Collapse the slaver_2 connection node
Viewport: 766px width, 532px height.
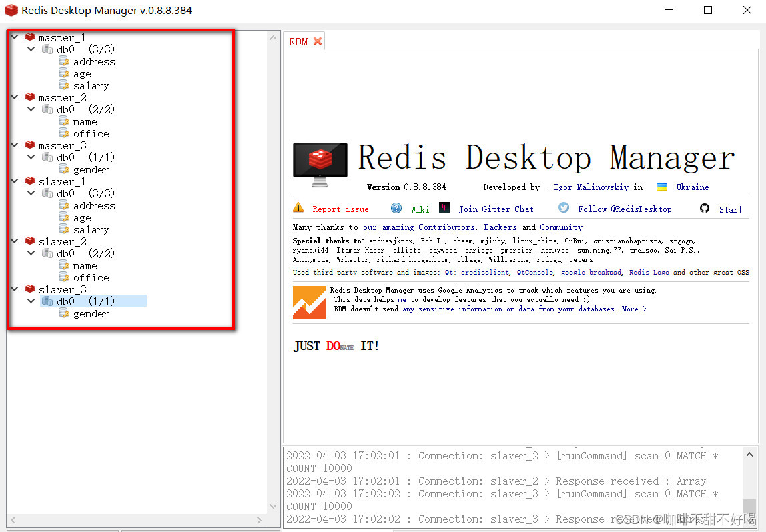pyautogui.click(x=15, y=241)
